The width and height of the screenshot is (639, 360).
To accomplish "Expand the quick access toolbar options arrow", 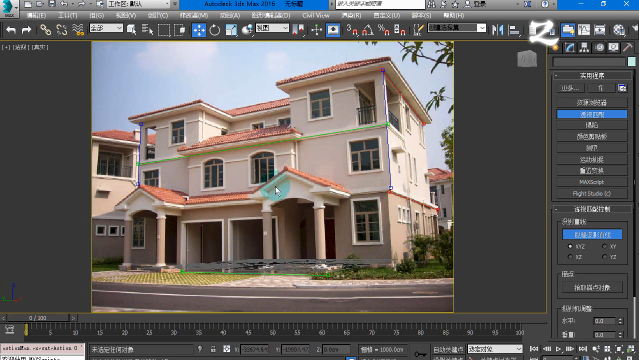I will [x=175, y=4].
